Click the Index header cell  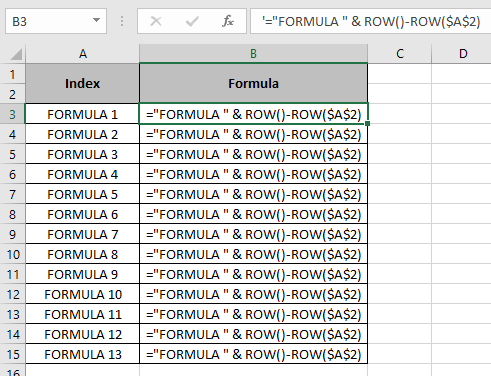coord(83,83)
